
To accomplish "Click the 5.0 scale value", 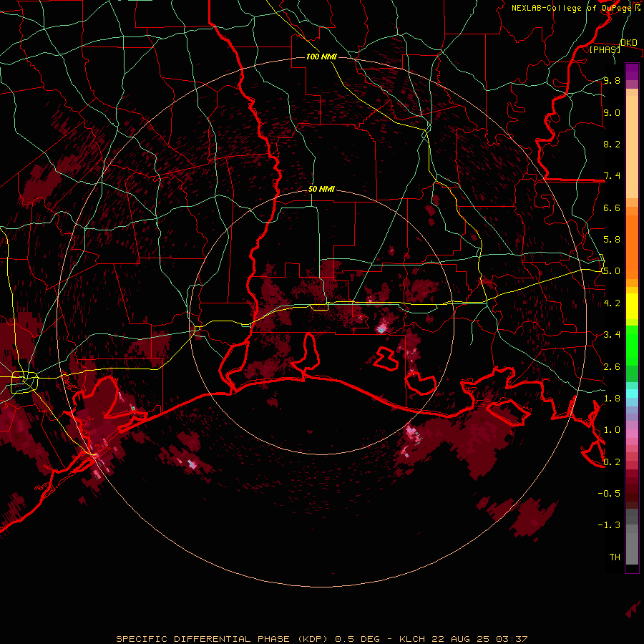I will click(x=612, y=271).
